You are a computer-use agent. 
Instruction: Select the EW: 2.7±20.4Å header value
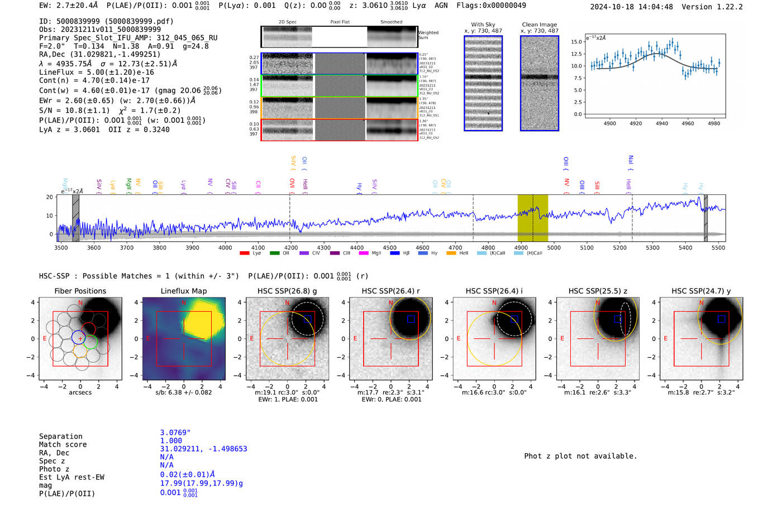point(69,6)
